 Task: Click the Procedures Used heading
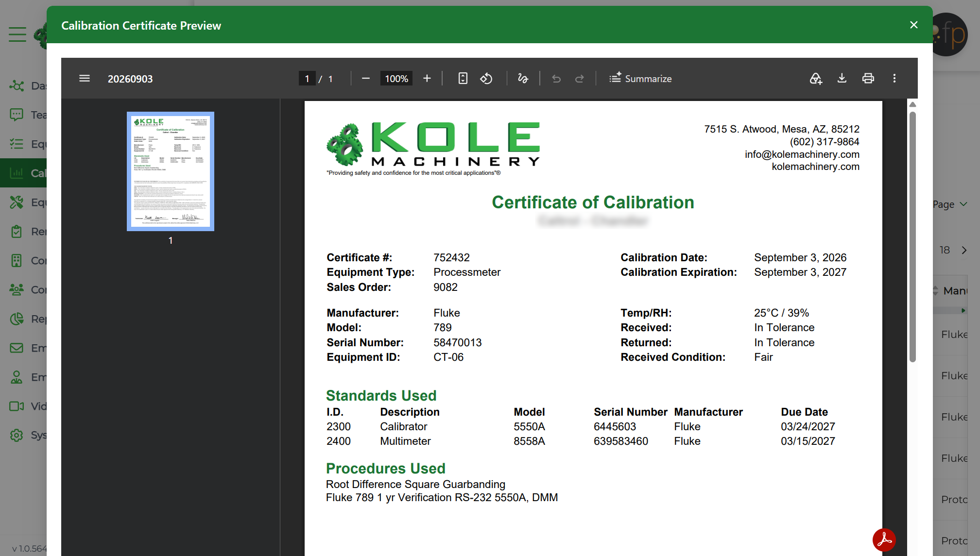click(385, 469)
